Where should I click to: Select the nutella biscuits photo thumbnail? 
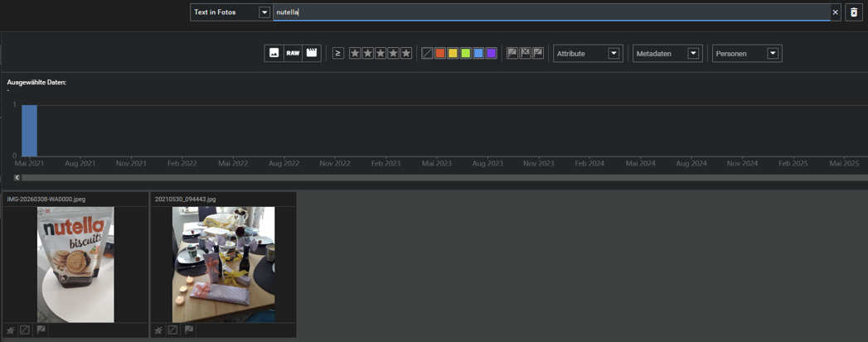(75, 265)
